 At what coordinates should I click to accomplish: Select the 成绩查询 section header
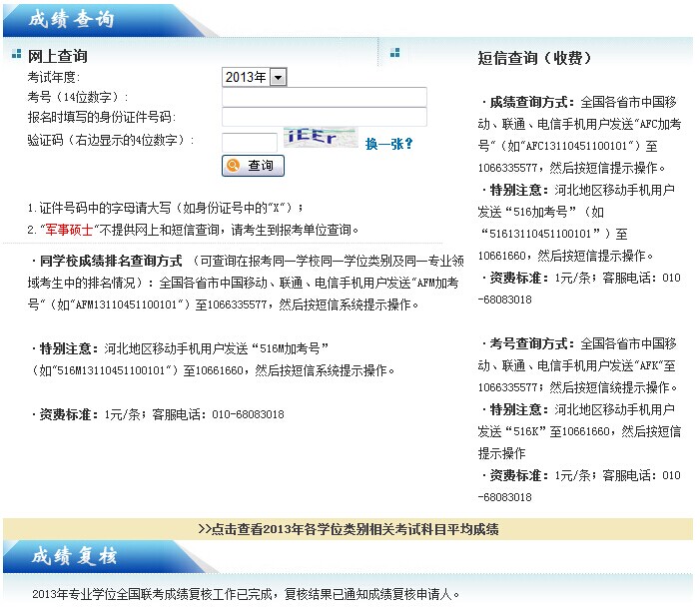(72, 20)
